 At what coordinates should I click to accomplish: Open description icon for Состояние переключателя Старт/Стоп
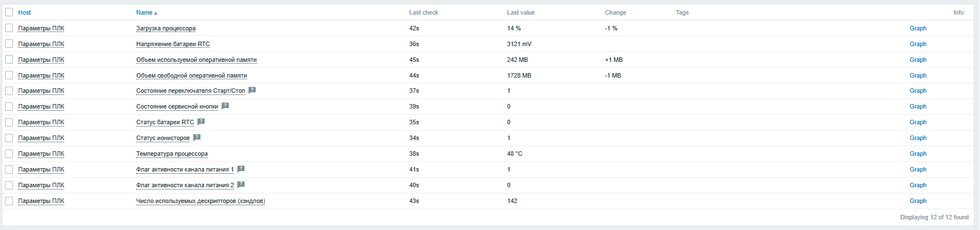click(x=252, y=90)
